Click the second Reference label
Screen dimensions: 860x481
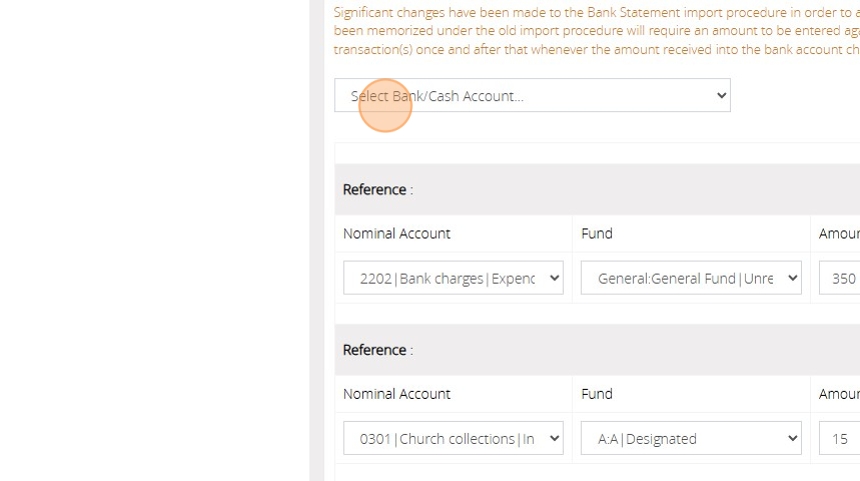click(x=377, y=350)
